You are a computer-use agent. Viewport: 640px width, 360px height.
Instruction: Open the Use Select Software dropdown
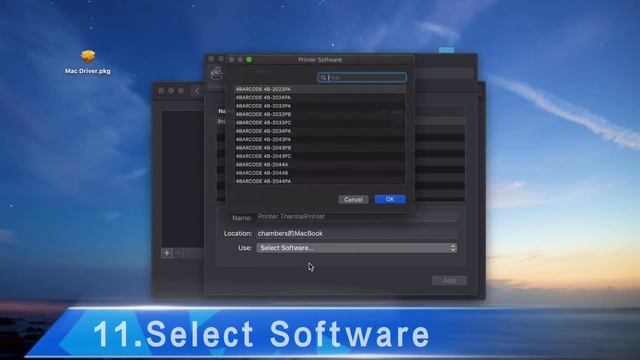point(357,248)
